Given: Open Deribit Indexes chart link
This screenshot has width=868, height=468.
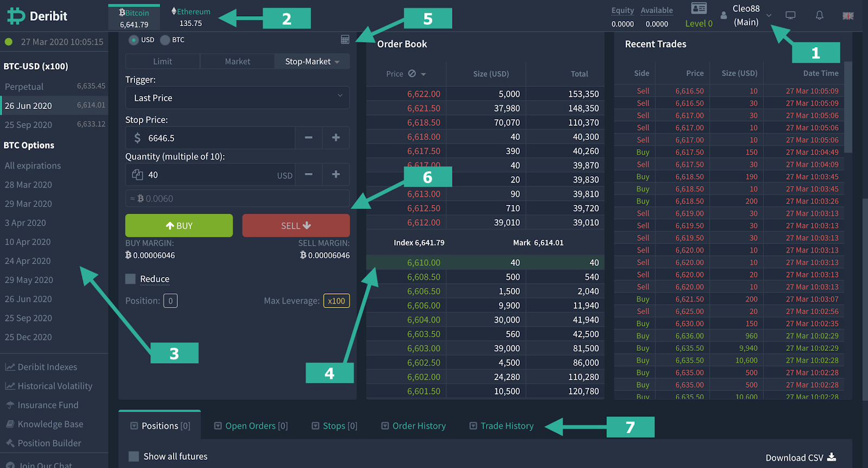Looking at the screenshot, I should pos(41,367).
